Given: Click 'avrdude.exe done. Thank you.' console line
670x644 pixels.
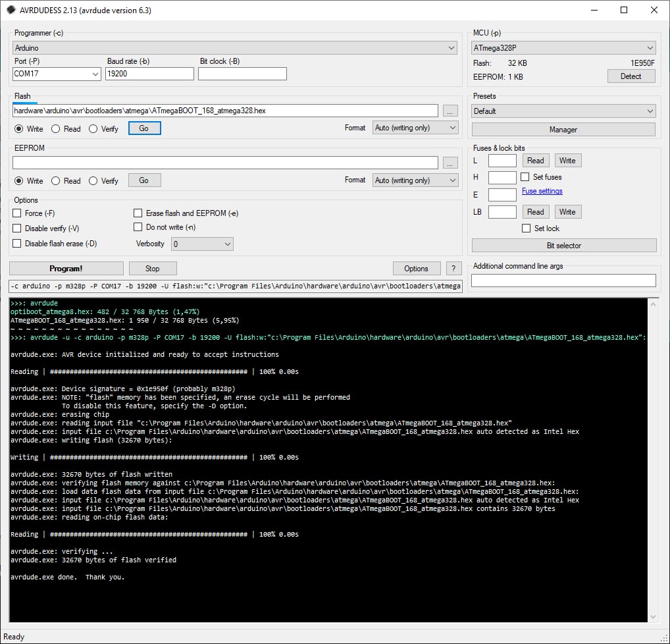Looking at the screenshot, I should (x=68, y=577).
